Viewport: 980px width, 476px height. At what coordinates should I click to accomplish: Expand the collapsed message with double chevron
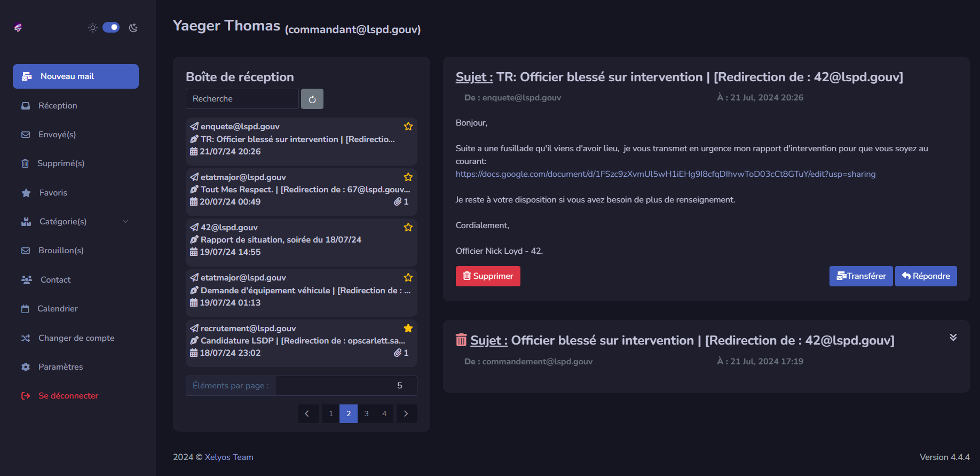click(x=953, y=338)
